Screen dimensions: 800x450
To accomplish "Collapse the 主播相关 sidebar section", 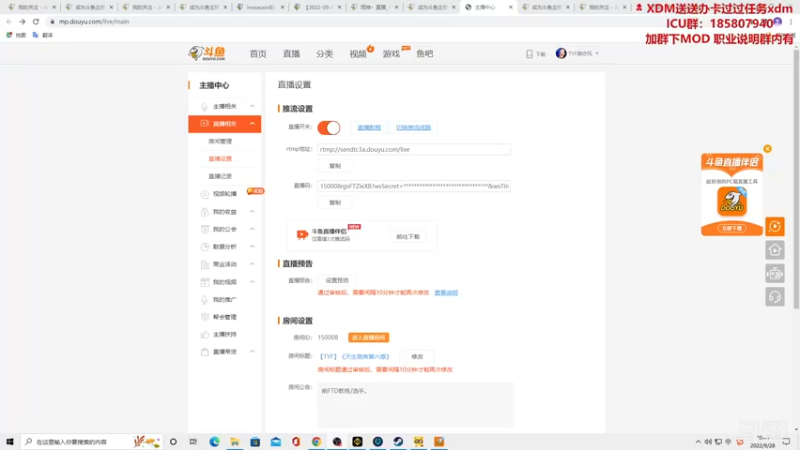I will [x=252, y=106].
